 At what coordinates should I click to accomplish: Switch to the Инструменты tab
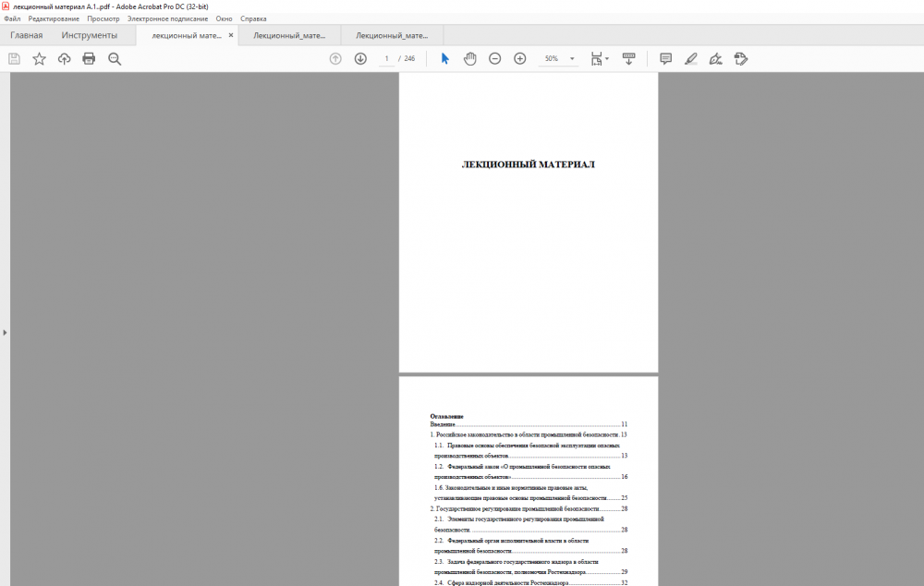90,35
